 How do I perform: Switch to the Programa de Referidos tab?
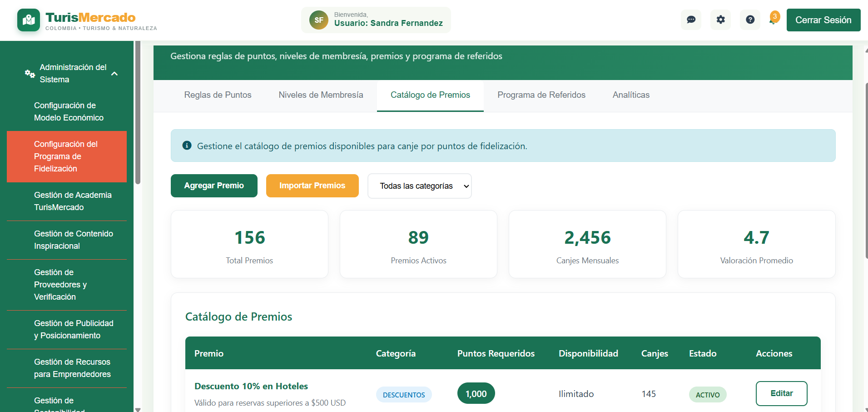pyautogui.click(x=541, y=95)
